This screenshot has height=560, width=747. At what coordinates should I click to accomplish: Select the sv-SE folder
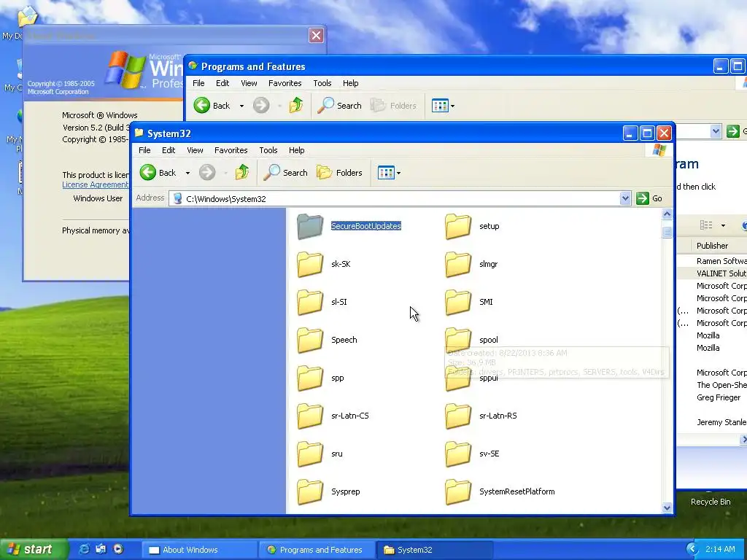click(472, 454)
